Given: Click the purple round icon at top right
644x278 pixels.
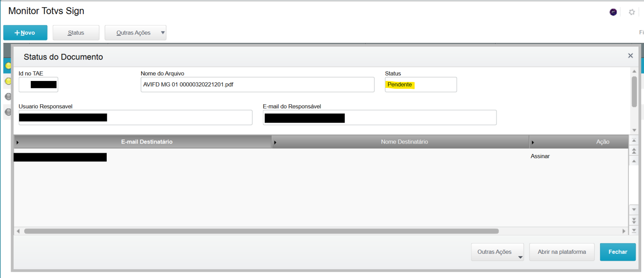Looking at the screenshot, I should (x=613, y=12).
